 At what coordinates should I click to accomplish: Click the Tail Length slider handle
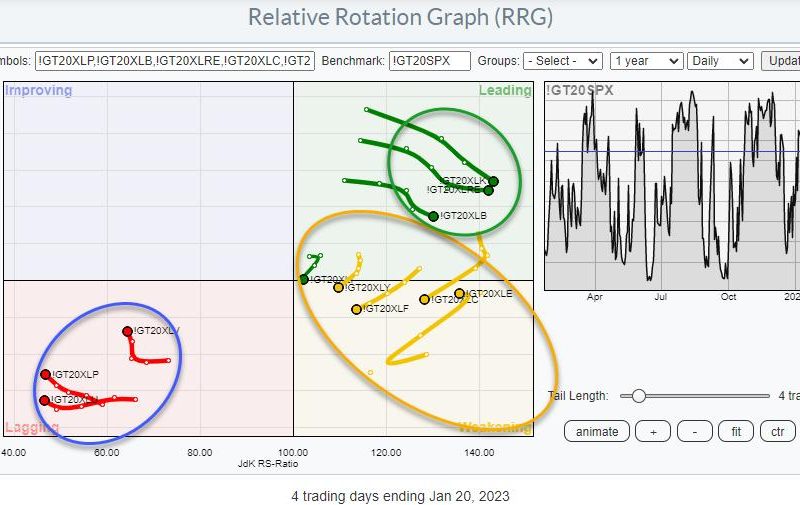point(638,396)
